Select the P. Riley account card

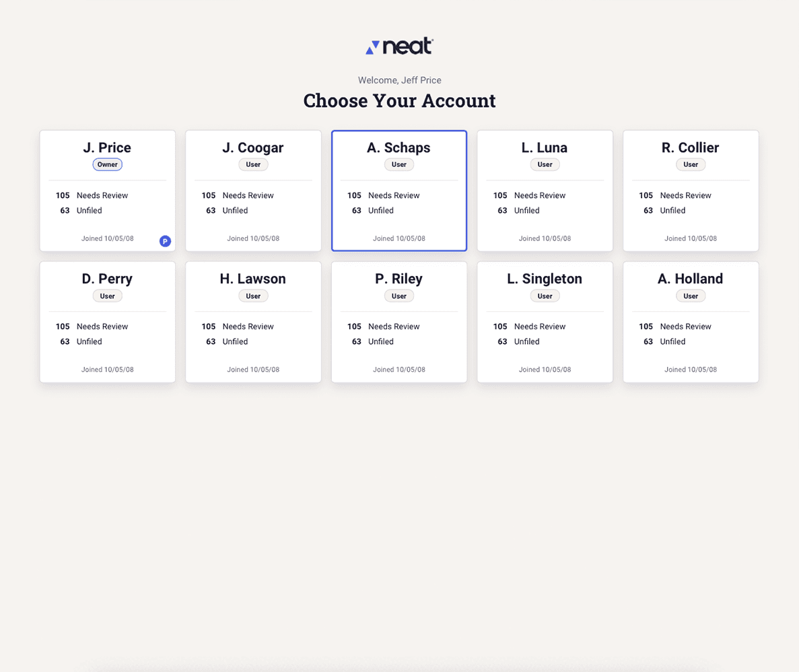click(399, 323)
